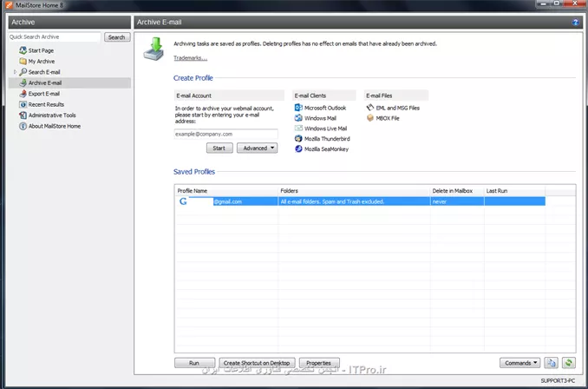Screen dimensions: 588x389
Task: Choose Windows Mail as e-mail client
Action: pos(320,118)
